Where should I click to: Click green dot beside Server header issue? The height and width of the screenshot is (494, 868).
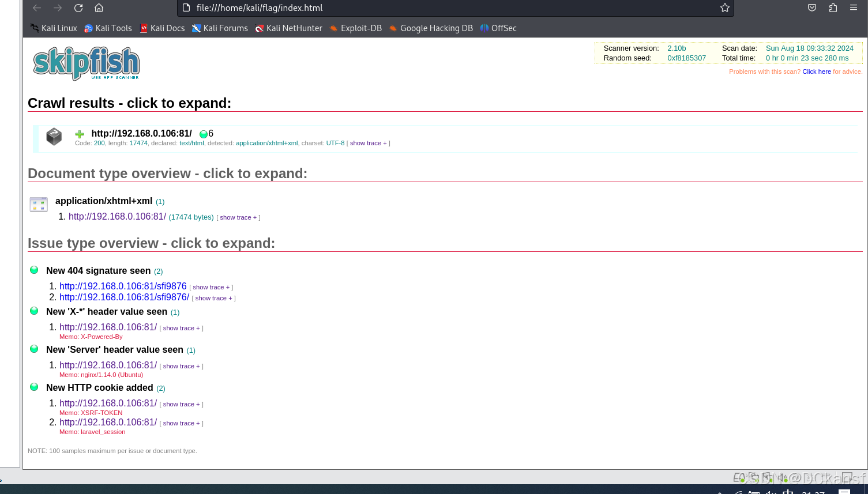34,349
